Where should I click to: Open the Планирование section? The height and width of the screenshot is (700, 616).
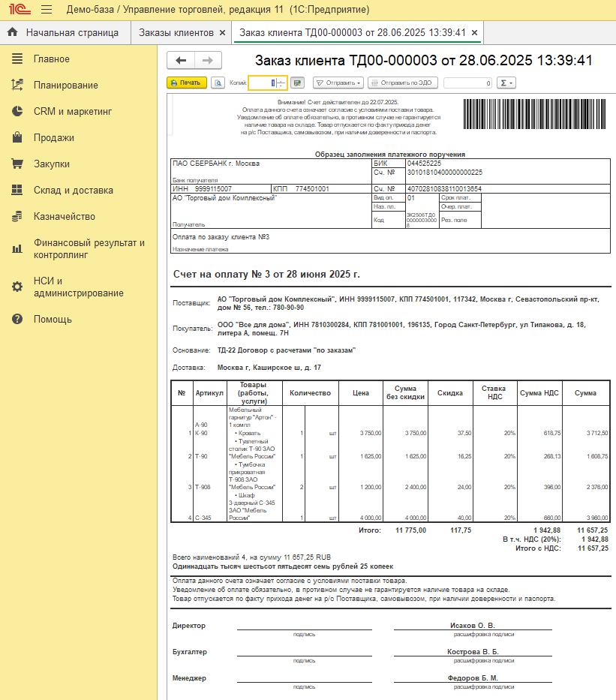79,85
